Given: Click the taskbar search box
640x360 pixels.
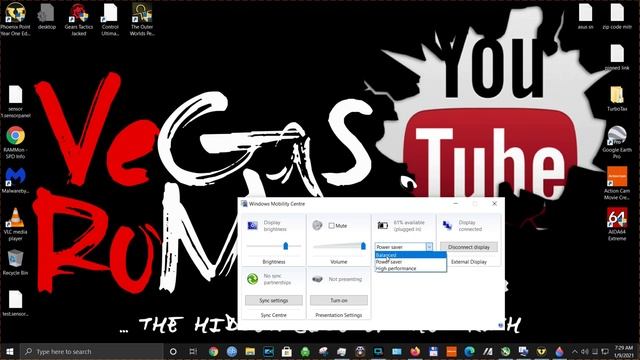Looking at the screenshot, I should click(91, 351).
